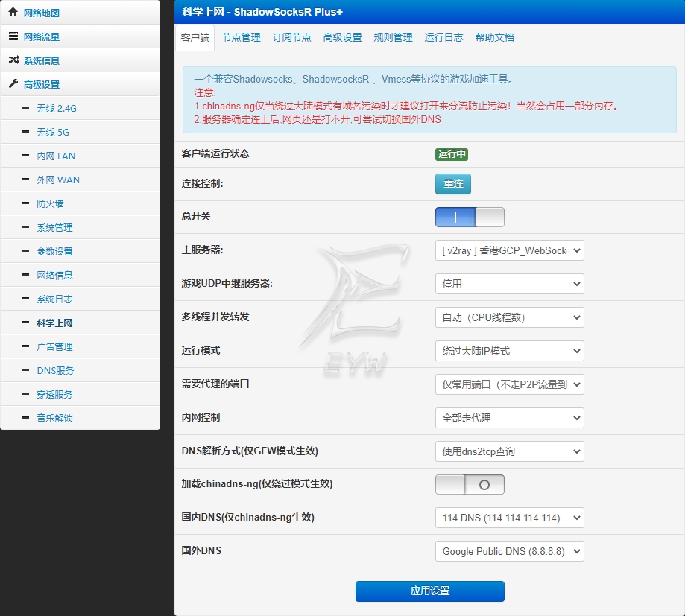This screenshot has height=616, width=685.
Task: Turn off the 总开关 master switch
Action: coord(470,217)
